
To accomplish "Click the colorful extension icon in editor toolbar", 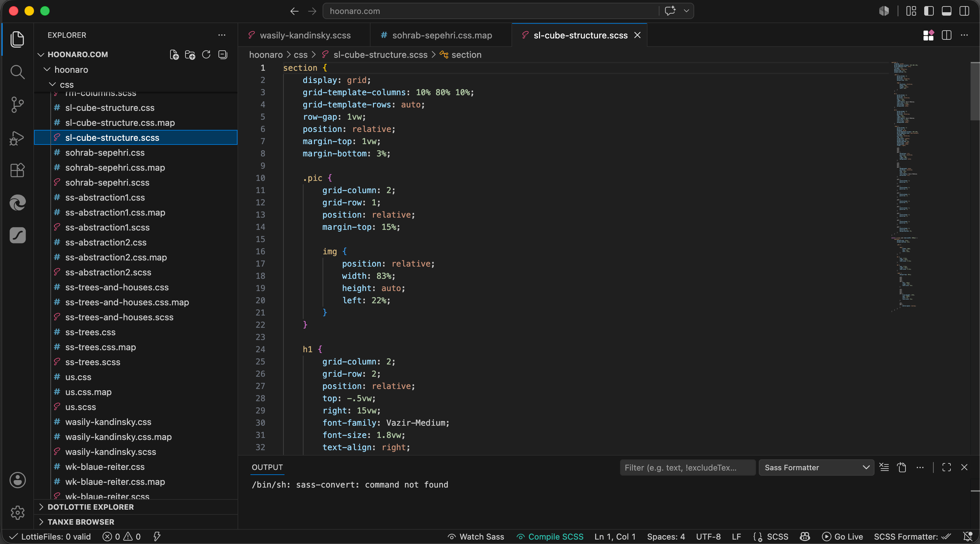I will 929,35.
